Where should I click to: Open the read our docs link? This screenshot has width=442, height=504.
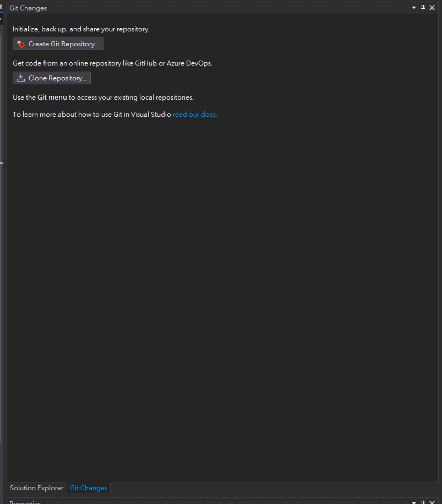(195, 115)
